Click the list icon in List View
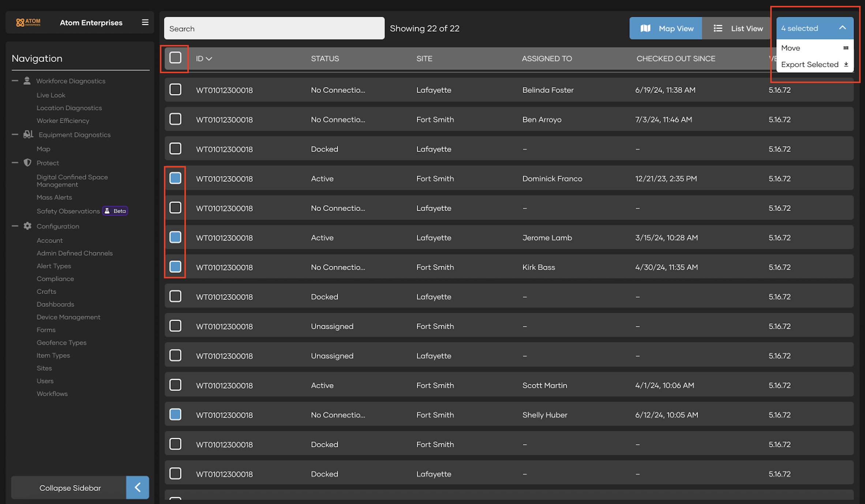 (x=718, y=28)
